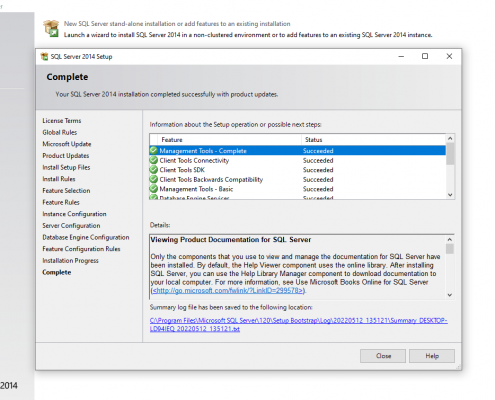Click the bold Complete step in sidebar
495x400 pixels.
pyautogui.click(x=57, y=272)
